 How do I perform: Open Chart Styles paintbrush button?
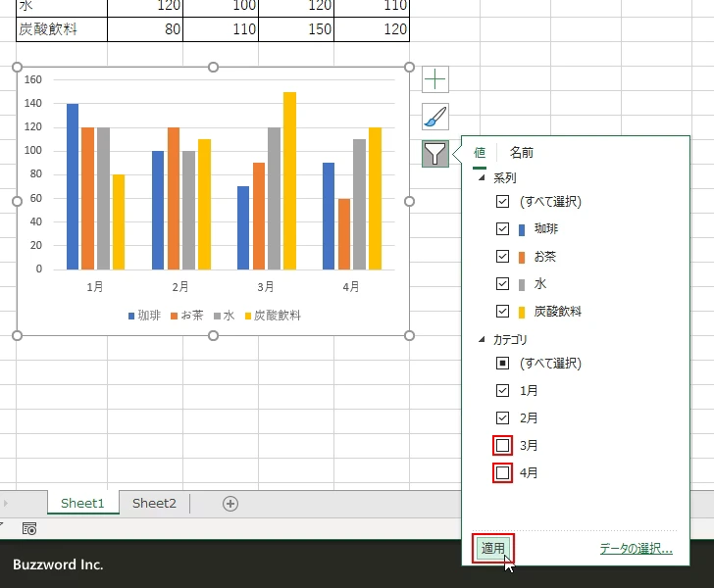pyautogui.click(x=435, y=117)
